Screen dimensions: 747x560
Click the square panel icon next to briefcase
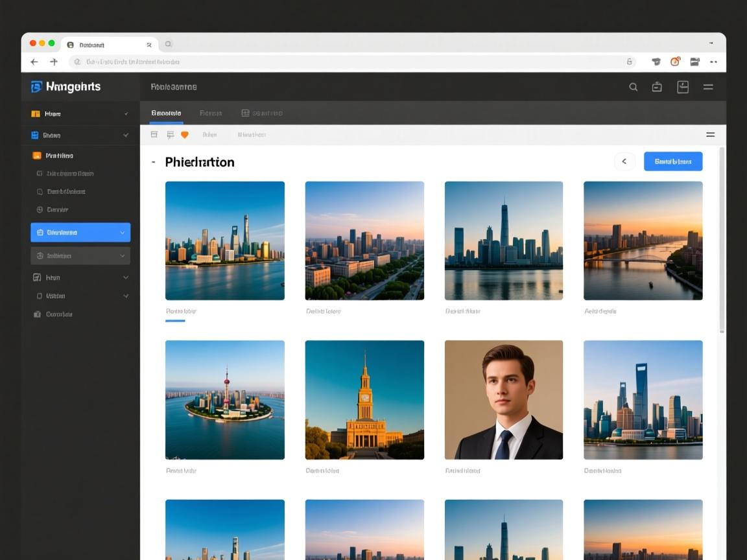pyautogui.click(x=683, y=87)
